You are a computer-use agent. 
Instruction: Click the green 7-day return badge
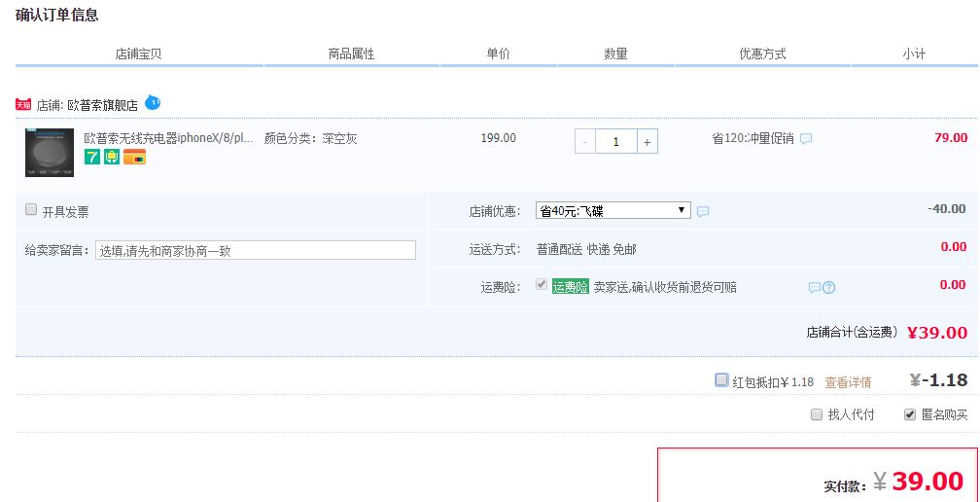point(92,157)
